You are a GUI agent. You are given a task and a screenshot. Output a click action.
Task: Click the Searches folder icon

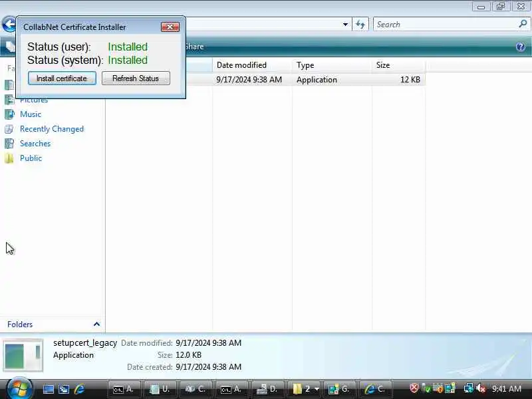[9, 144]
